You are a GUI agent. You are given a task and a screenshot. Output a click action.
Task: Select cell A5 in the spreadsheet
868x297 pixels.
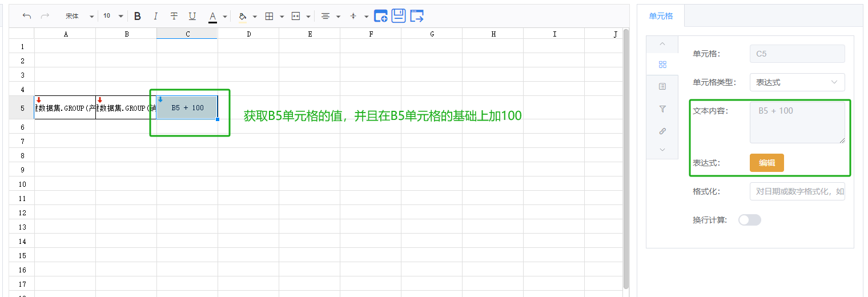[65, 107]
